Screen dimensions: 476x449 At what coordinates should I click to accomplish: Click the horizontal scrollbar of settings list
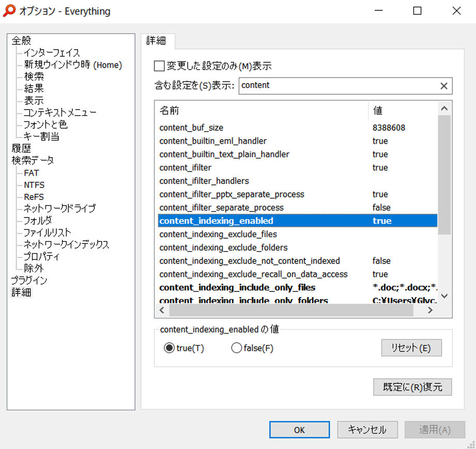pos(291,310)
